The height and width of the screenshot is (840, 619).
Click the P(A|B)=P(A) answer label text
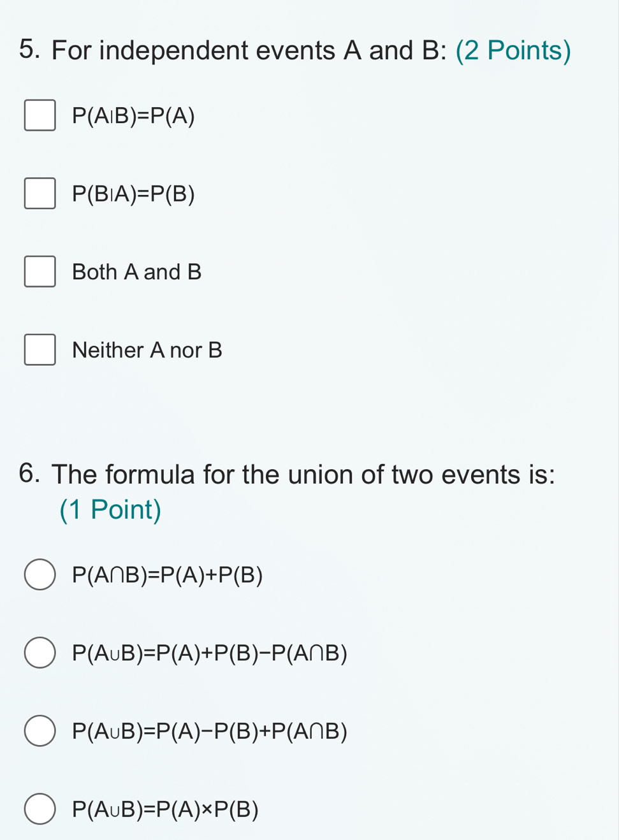point(133,115)
